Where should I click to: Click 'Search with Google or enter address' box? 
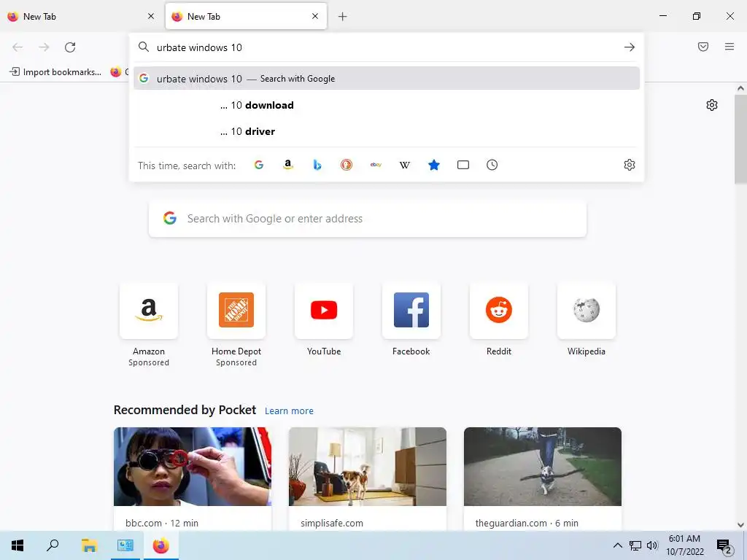(368, 219)
